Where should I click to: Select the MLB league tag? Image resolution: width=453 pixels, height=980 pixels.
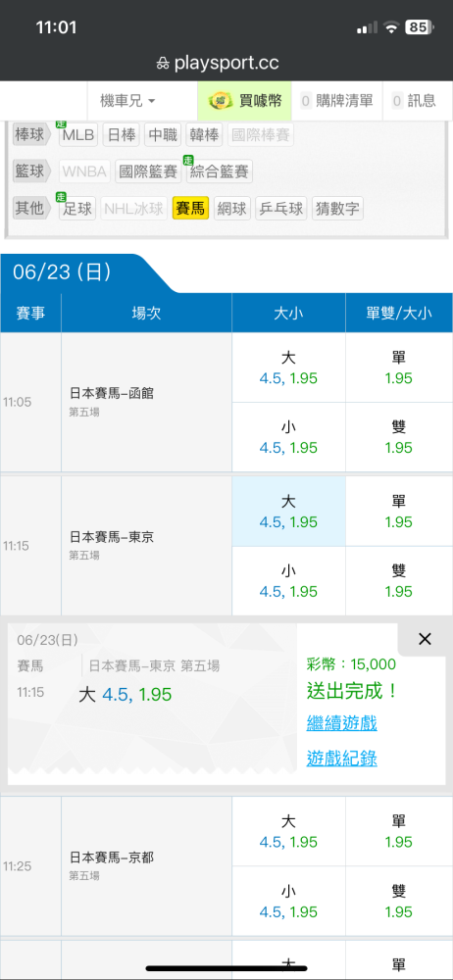point(78,135)
